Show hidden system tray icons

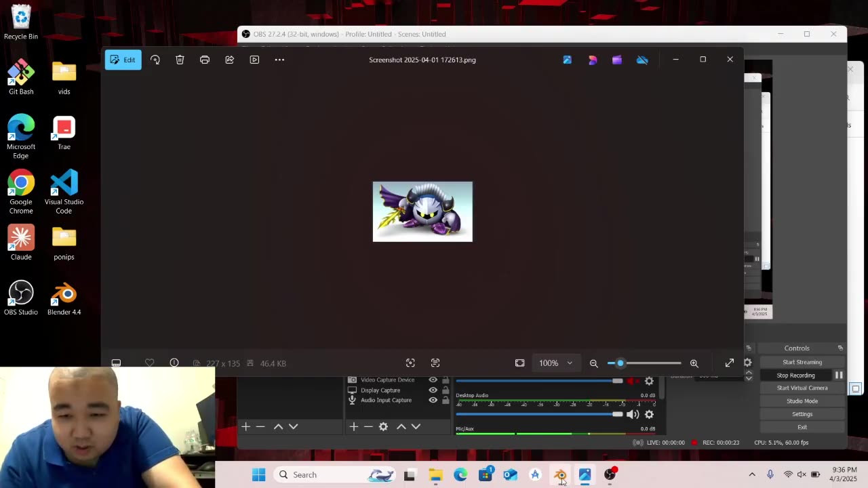(x=752, y=474)
